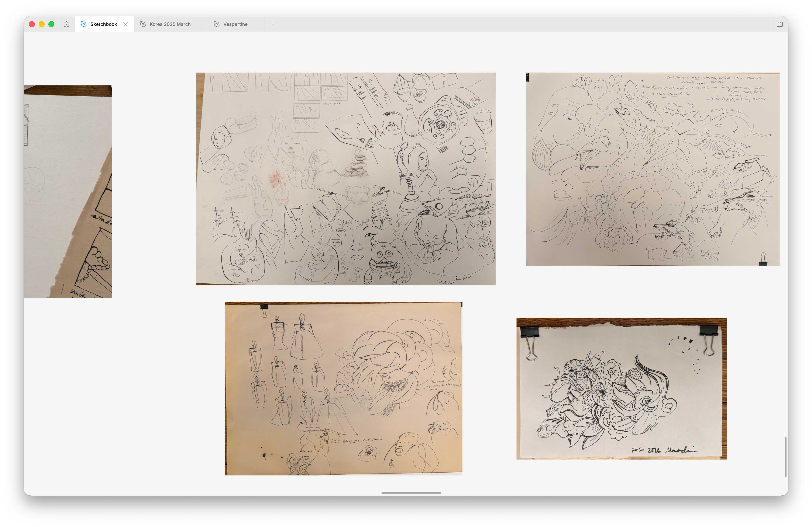
Task: Add a new tab with plus
Action: [273, 24]
